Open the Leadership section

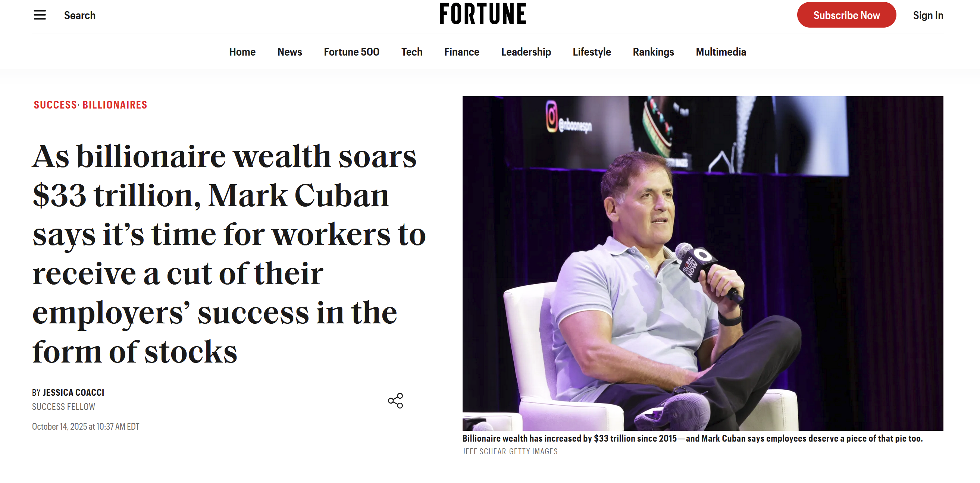pyautogui.click(x=526, y=52)
